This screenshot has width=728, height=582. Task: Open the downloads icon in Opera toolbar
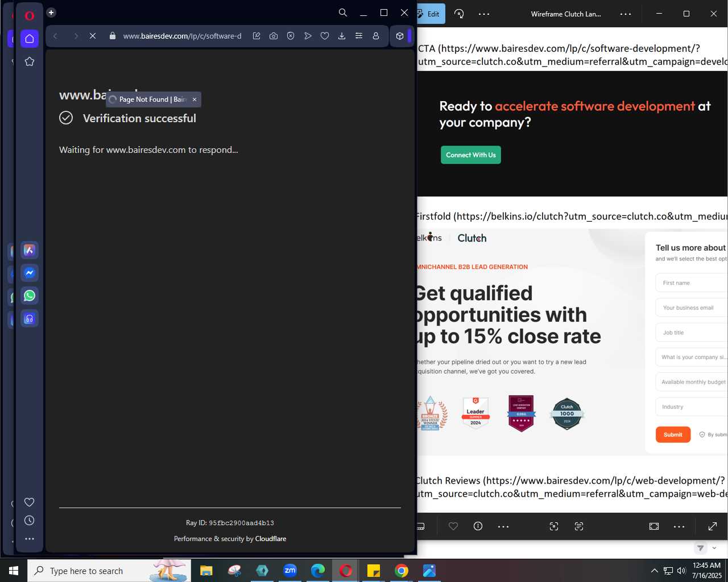click(x=342, y=36)
